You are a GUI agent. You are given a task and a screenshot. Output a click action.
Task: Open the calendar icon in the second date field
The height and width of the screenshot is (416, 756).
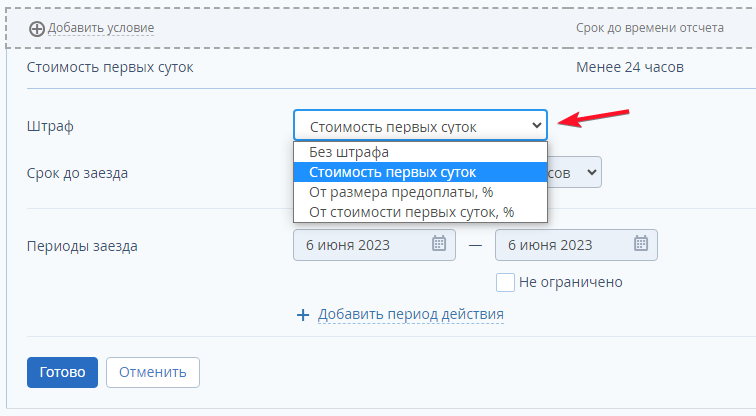point(640,244)
